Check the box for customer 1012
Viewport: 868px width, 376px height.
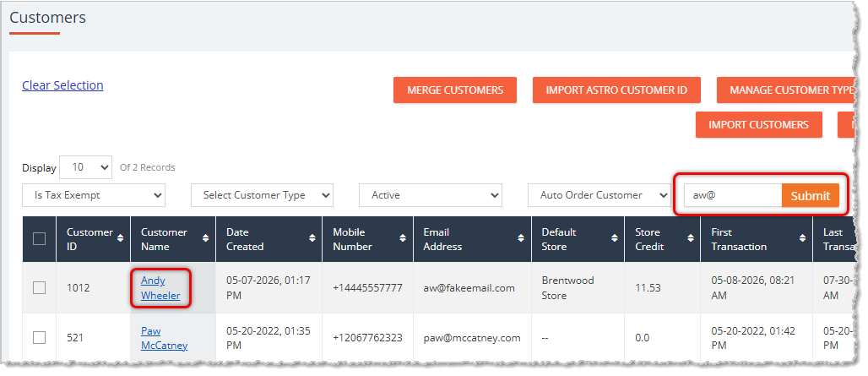coord(40,288)
